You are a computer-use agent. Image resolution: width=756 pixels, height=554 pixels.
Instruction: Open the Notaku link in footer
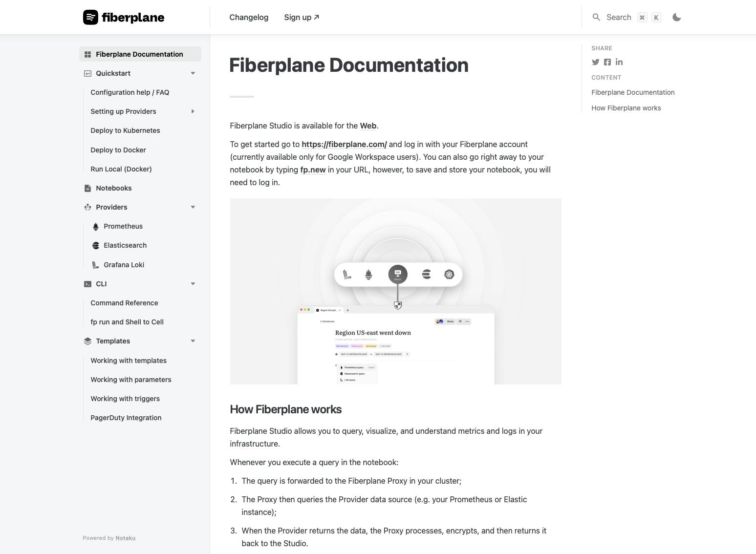pyautogui.click(x=126, y=538)
